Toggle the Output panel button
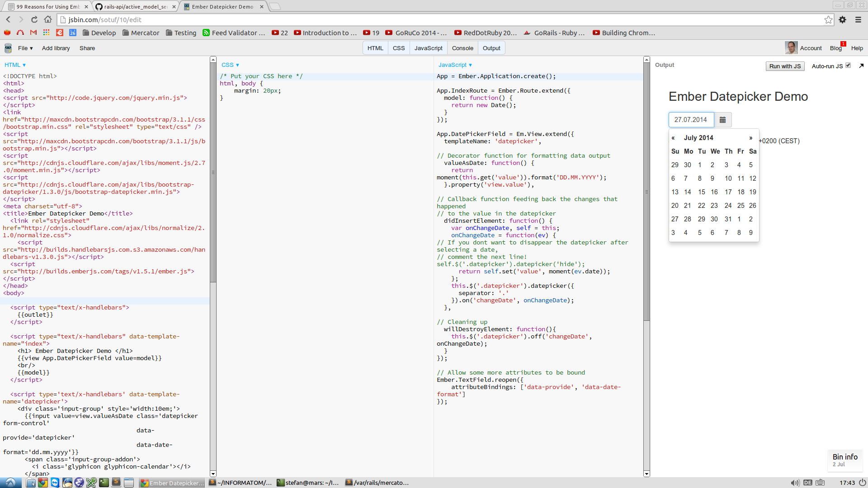 491,48
